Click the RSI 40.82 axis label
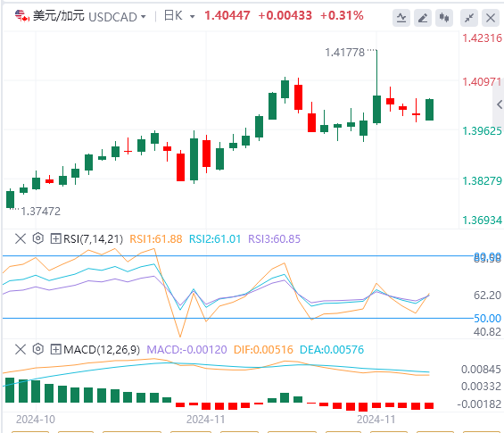This screenshot has width=504, height=433. click(487, 331)
